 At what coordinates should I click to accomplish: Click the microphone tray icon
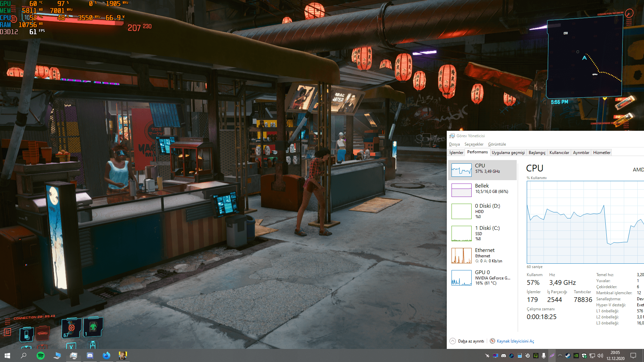point(544,356)
